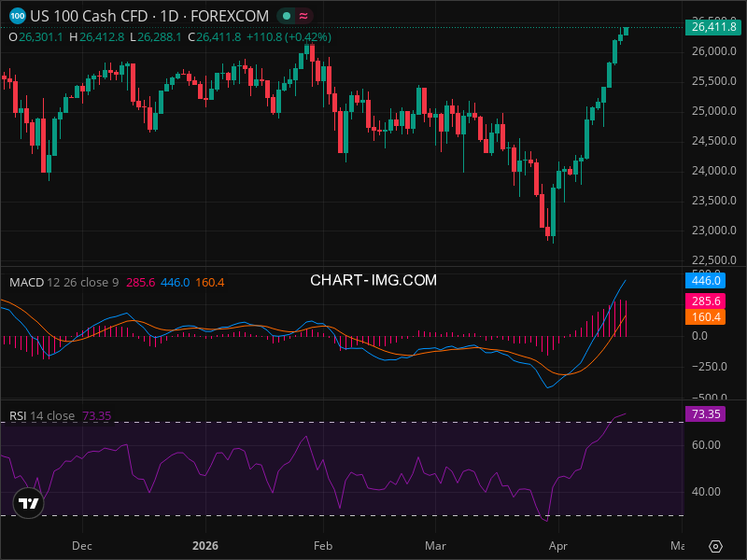747x560 pixels.
Task: Click the 24,000.0 price axis label
Action: pyautogui.click(x=713, y=171)
